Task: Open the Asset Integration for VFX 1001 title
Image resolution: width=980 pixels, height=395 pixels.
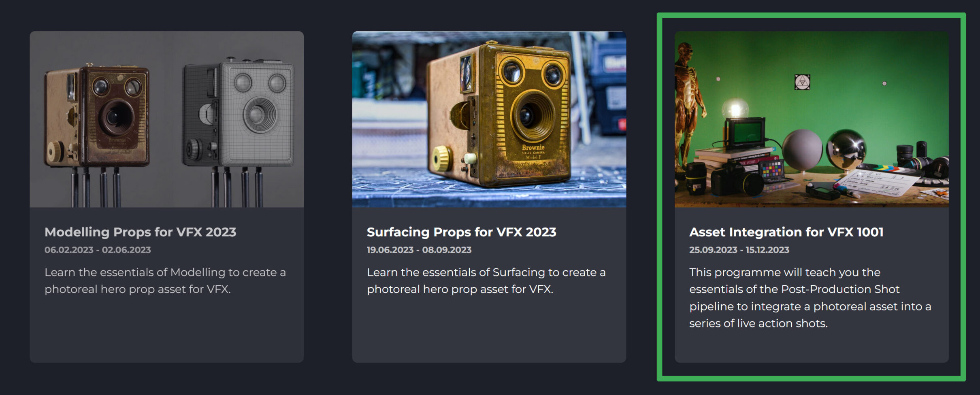Action: click(x=786, y=232)
